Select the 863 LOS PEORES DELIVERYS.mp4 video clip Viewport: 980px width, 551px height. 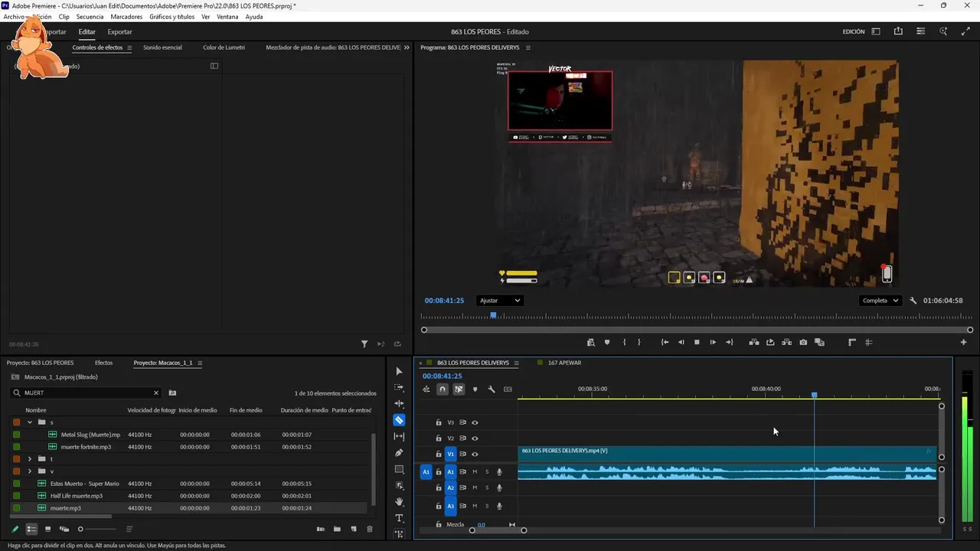(727, 454)
